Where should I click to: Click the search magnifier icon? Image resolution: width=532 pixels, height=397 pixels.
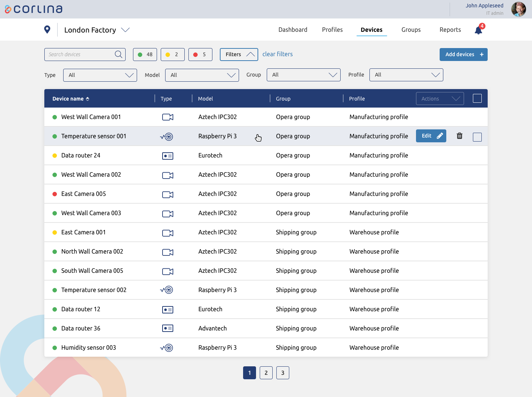click(x=119, y=54)
